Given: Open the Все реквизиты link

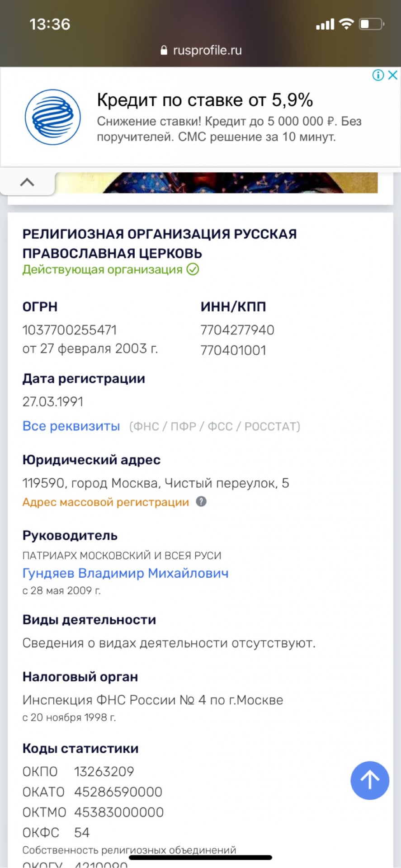Looking at the screenshot, I should point(71,426).
